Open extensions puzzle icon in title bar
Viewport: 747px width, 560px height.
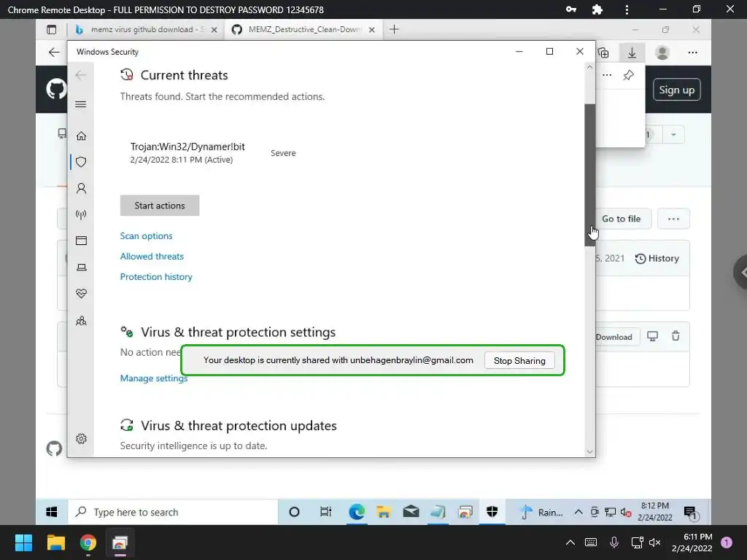[597, 9]
